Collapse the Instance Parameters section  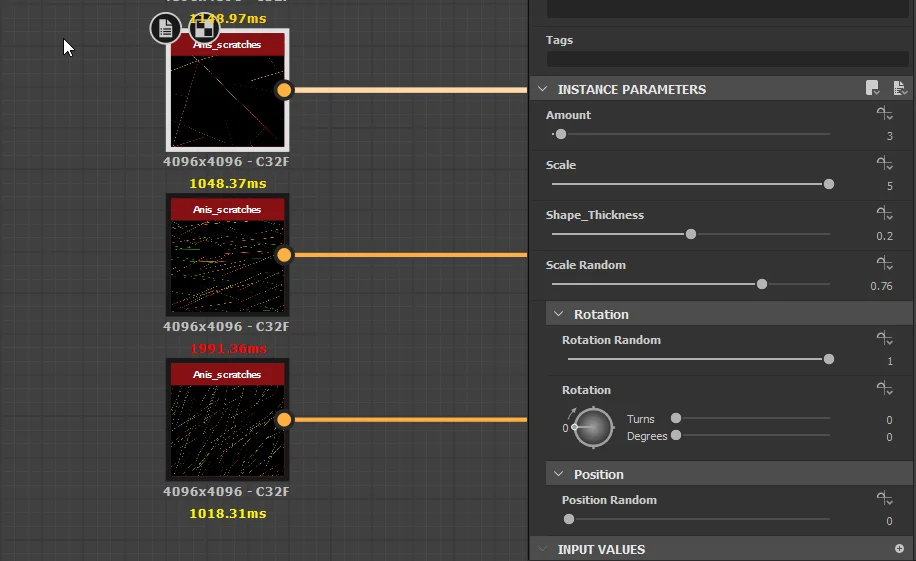click(x=543, y=89)
